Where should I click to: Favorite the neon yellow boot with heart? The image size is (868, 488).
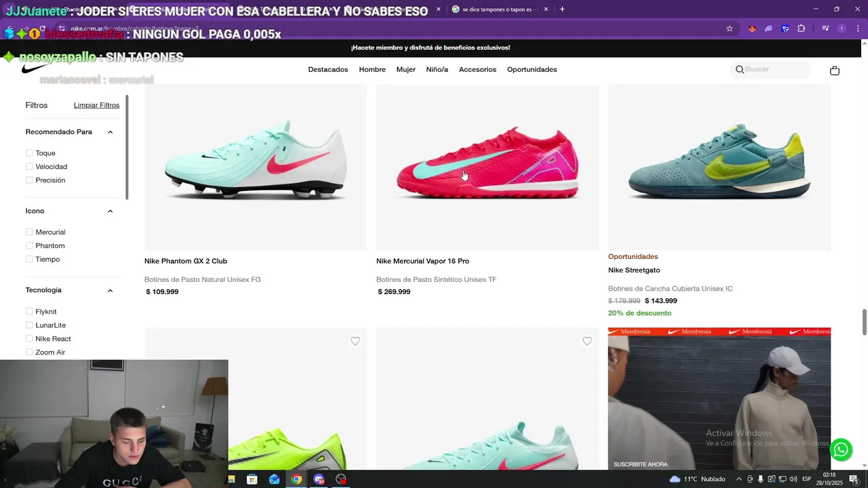point(355,341)
